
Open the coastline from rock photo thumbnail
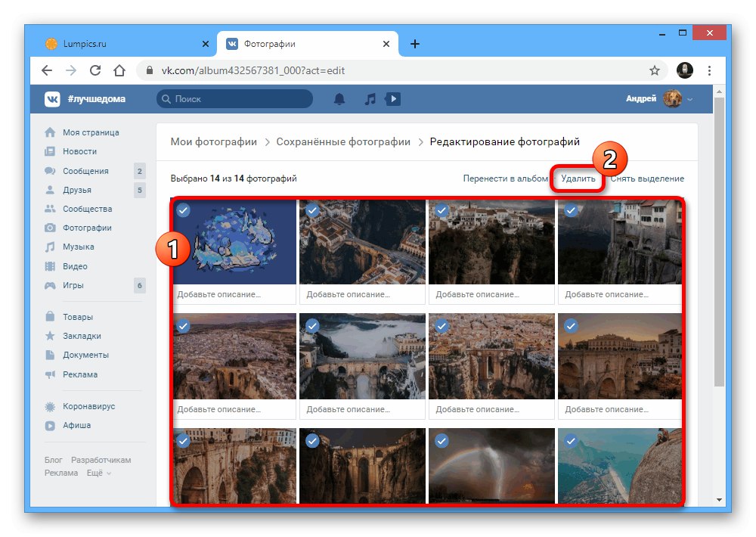(619, 466)
